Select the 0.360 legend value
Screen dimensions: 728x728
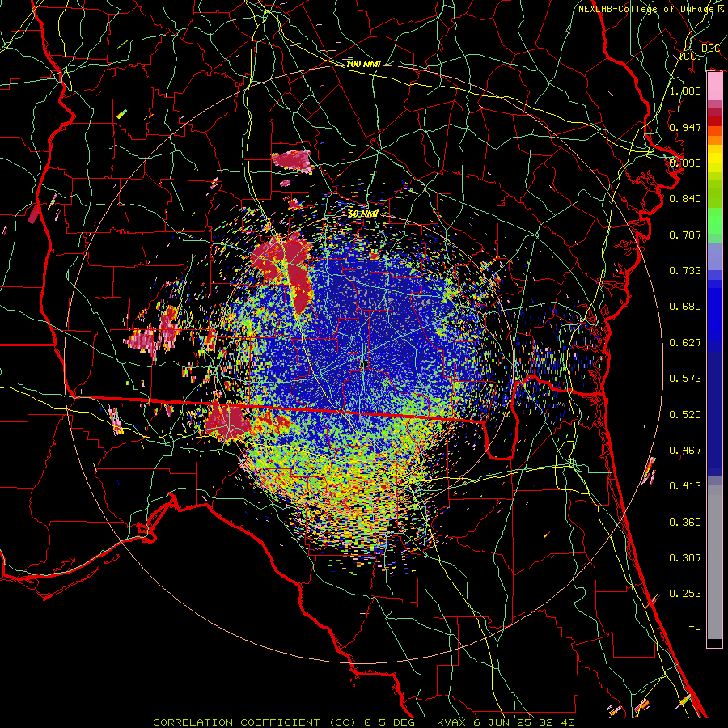point(685,523)
